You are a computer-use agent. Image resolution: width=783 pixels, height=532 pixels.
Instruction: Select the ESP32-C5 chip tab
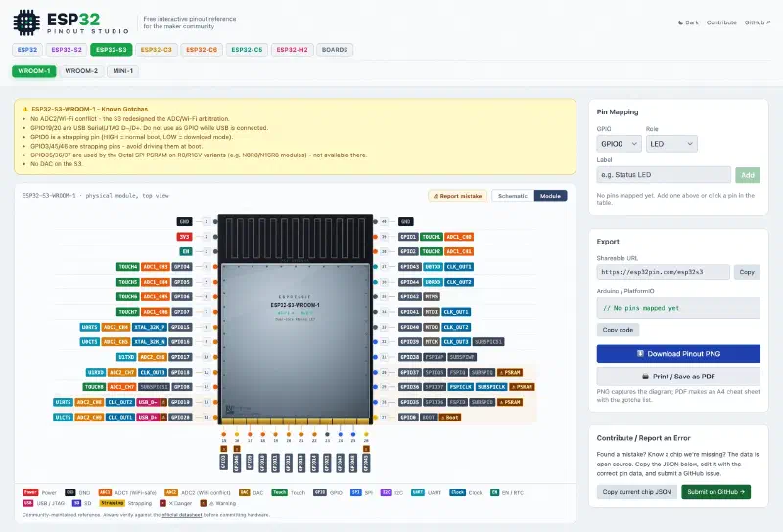pyautogui.click(x=247, y=50)
